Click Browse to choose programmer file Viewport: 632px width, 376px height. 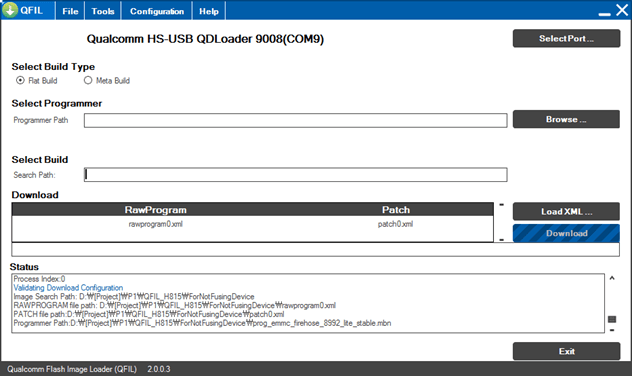coord(566,119)
